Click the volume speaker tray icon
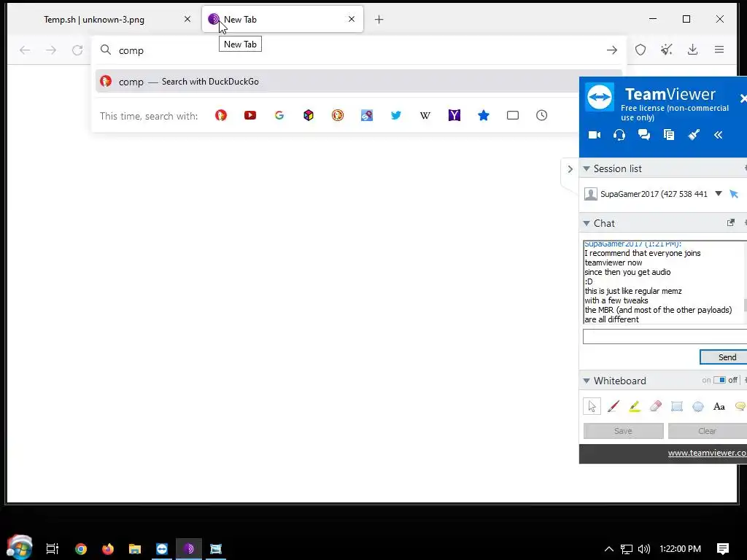 643,549
